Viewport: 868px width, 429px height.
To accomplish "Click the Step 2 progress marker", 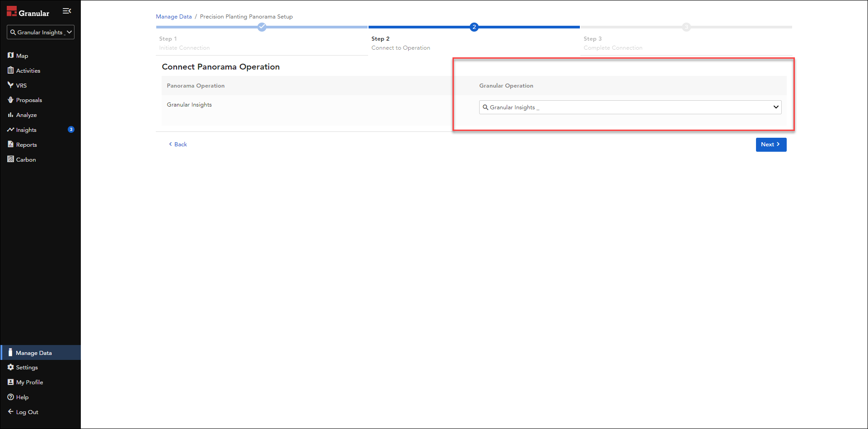I will (x=474, y=27).
